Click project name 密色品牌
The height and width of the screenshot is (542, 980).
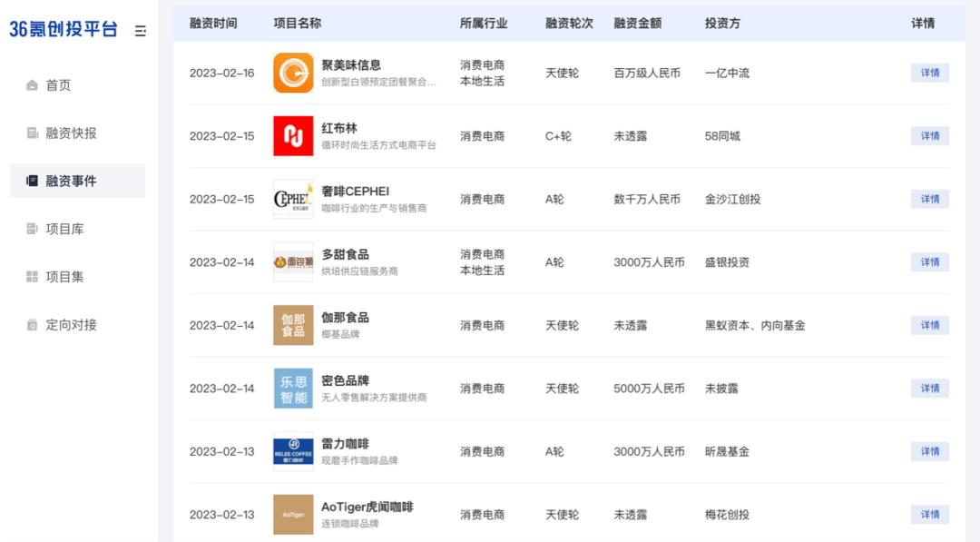coord(345,380)
